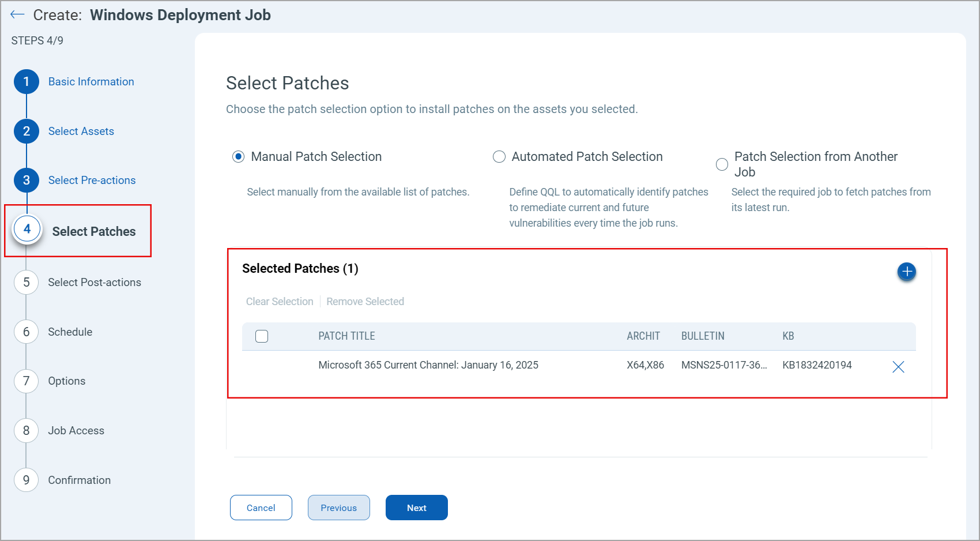Click step 8 Job Access circle icon
The height and width of the screenshot is (541, 980).
click(x=26, y=430)
